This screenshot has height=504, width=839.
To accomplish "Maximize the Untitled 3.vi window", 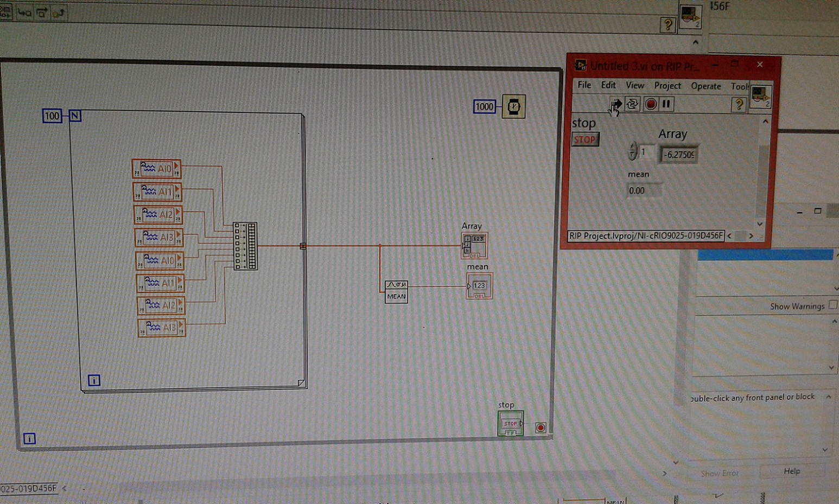I will [734, 64].
